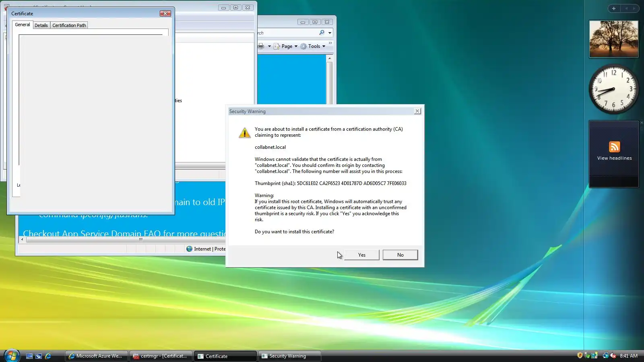644x362 pixels.
Task: Close the Certificate dialog window
Action: 165,13
